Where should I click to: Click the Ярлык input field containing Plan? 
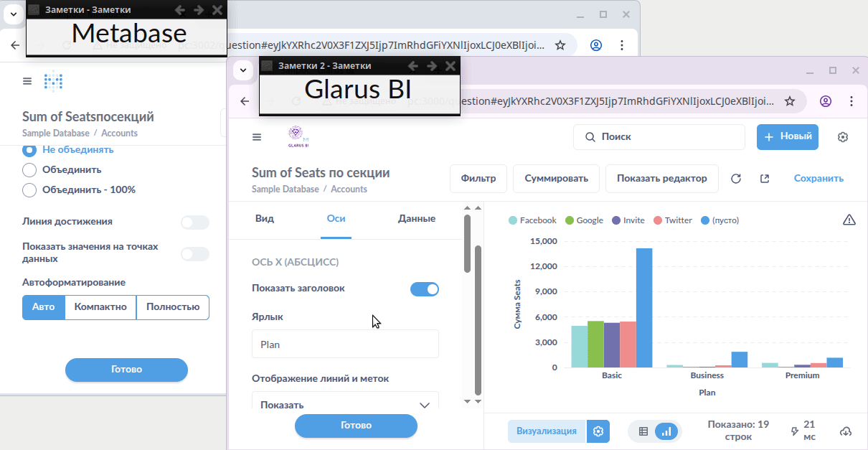[x=345, y=344]
